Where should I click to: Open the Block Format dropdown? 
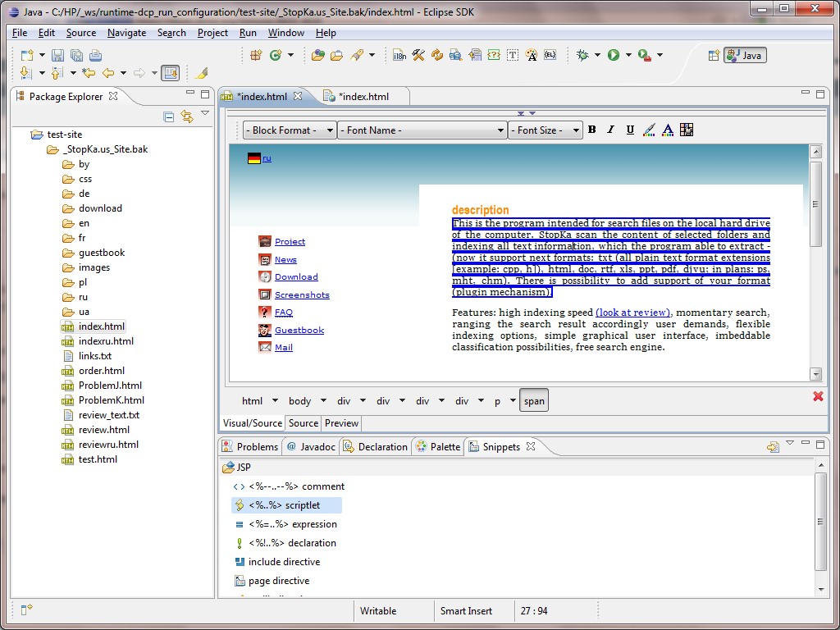289,130
